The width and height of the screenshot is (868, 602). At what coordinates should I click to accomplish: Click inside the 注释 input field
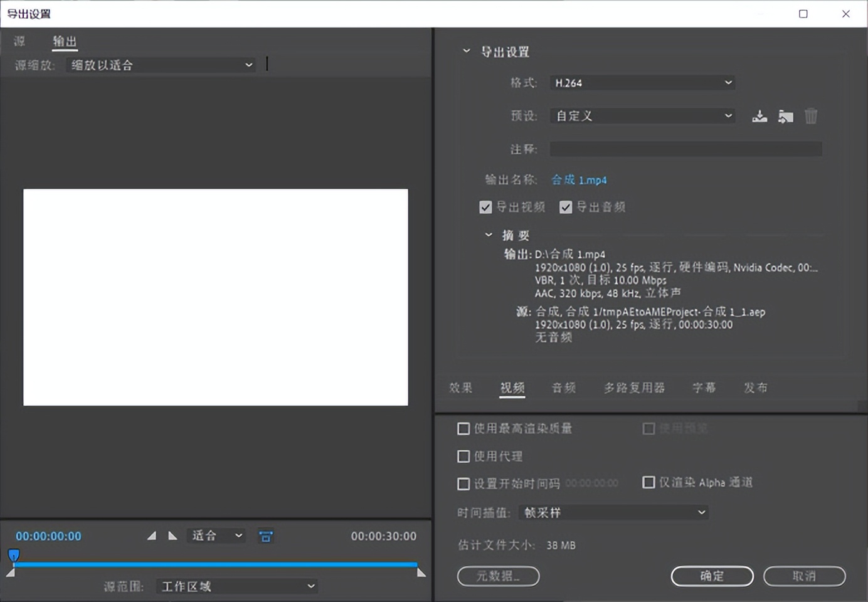tap(685, 149)
